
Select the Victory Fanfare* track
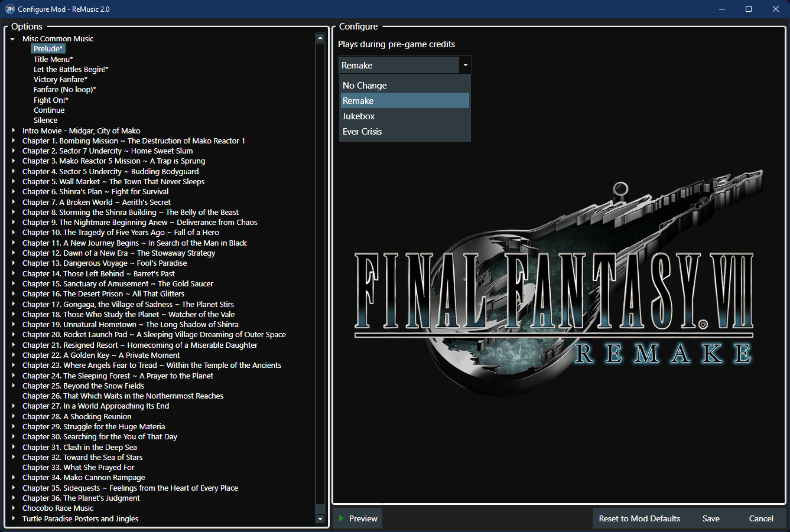60,79
